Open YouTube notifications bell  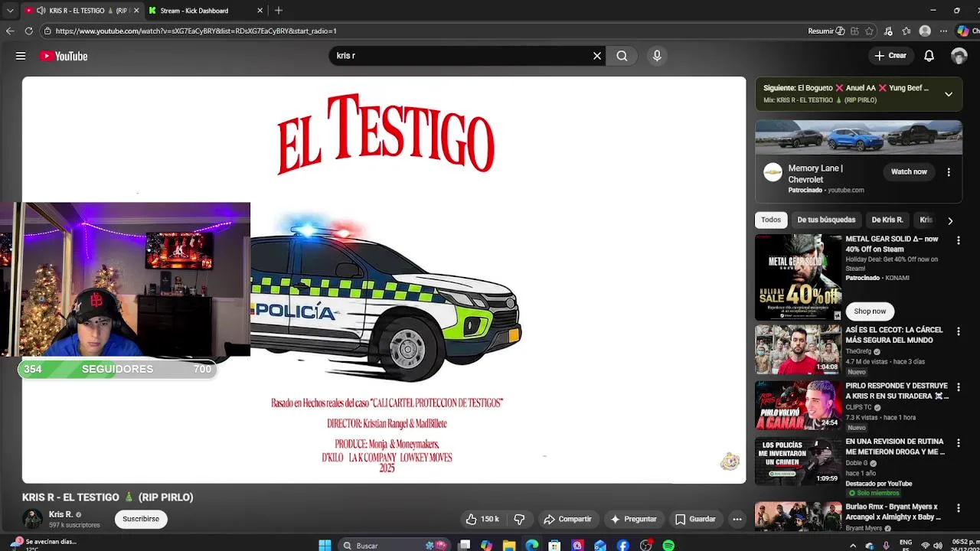point(929,56)
